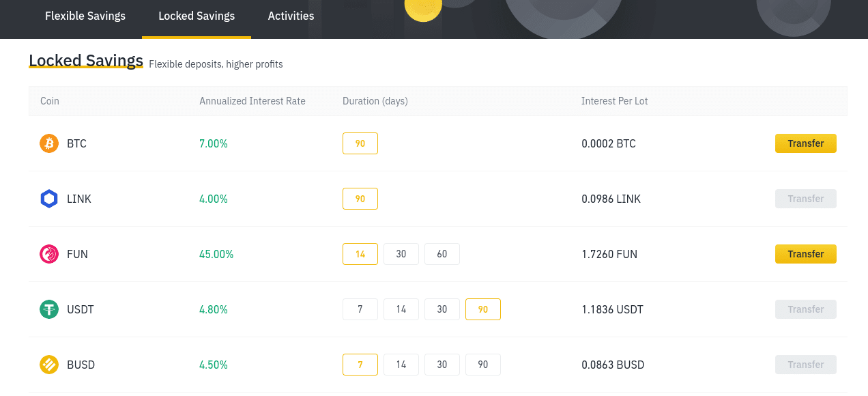Choose 14-day duration for BUSD
This screenshot has width=868, height=396.
[x=401, y=365]
